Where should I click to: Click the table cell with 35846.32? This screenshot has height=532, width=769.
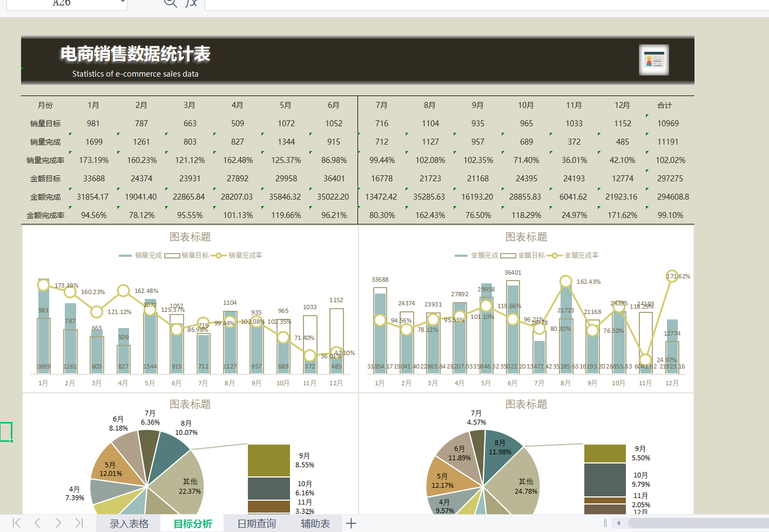point(285,197)
